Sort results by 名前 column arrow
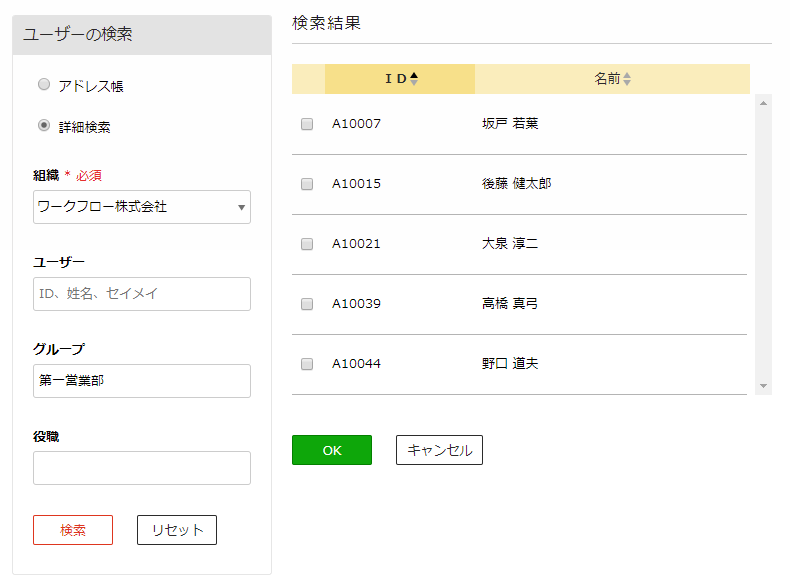The height and width of the screenshot is (582, 790). coord(627,79)
